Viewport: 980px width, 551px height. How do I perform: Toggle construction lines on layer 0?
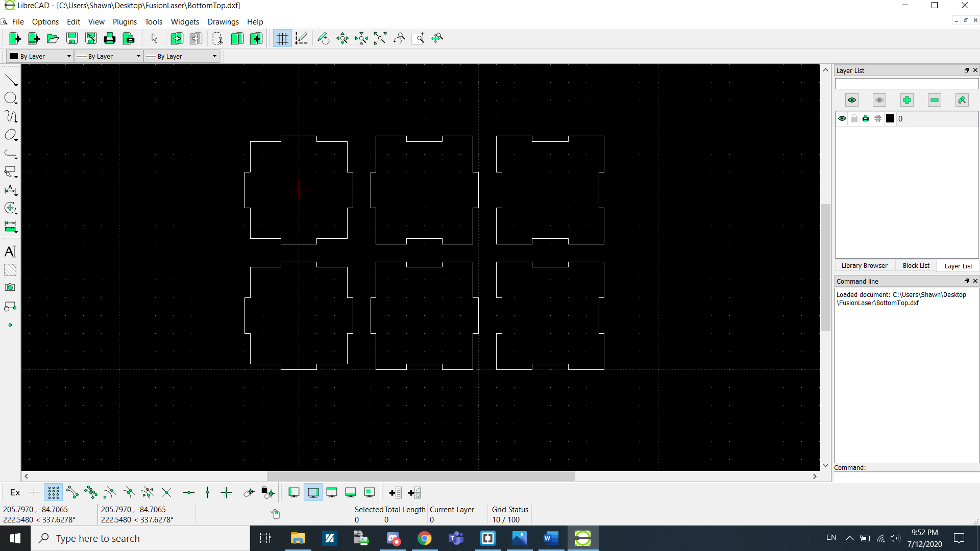pos(878,119)
